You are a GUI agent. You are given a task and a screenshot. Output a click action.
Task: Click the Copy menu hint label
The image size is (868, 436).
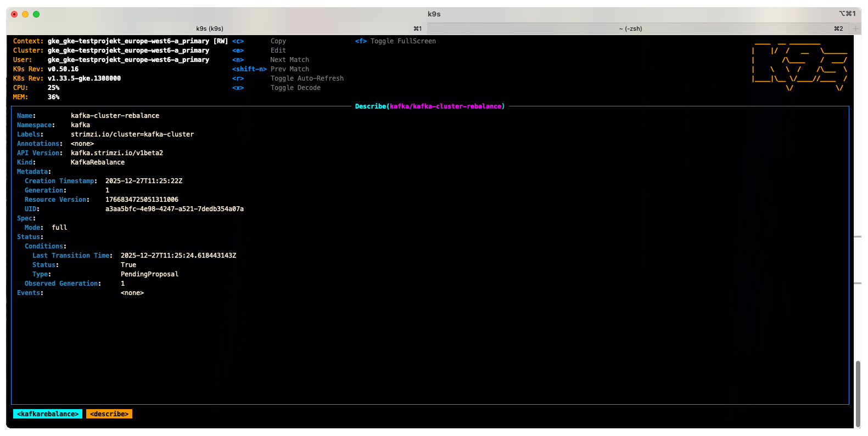pos(278,41)
